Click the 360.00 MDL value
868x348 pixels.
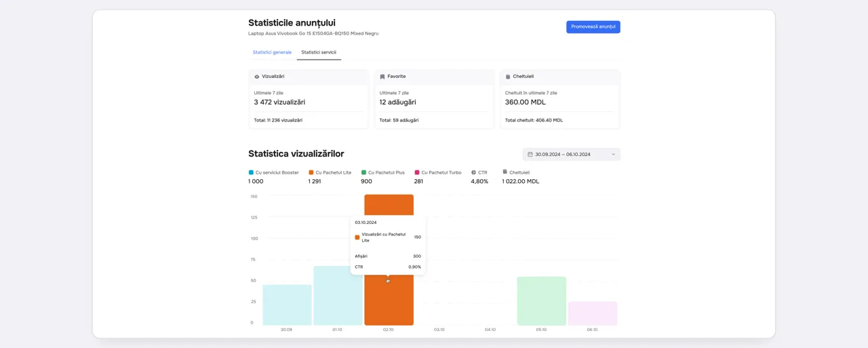[x=525, y=102]
